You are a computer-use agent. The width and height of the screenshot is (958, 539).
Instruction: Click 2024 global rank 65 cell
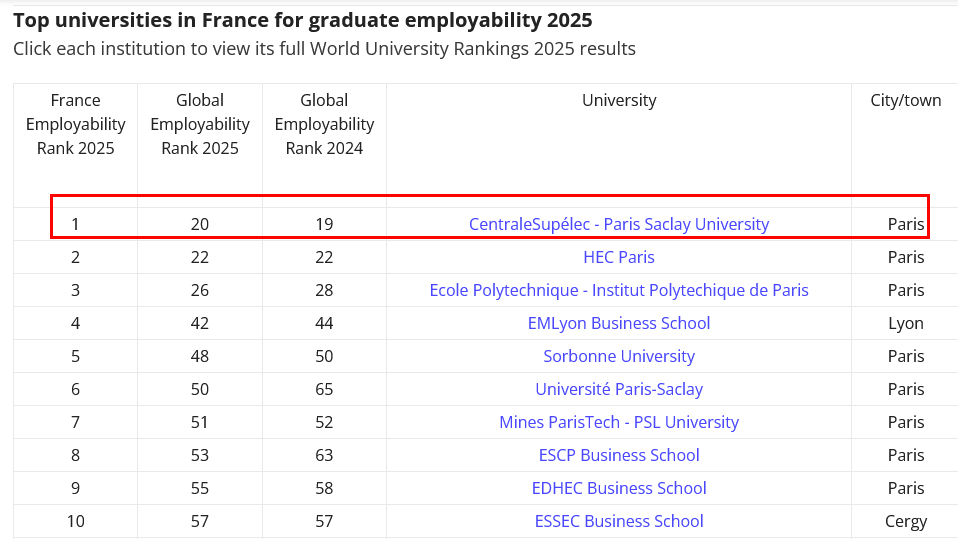click(324, 389)
